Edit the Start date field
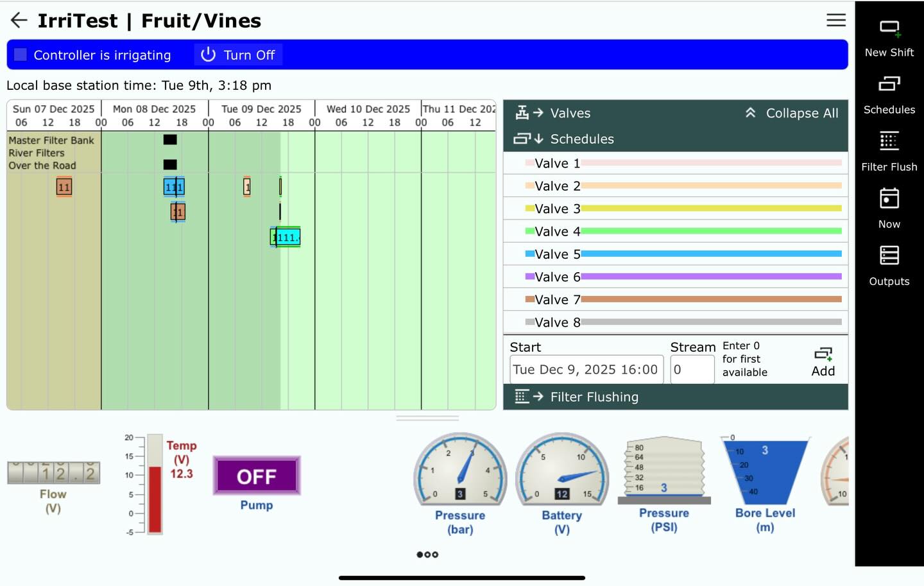Viewport: 924px width, 586px height. [586, 370]
